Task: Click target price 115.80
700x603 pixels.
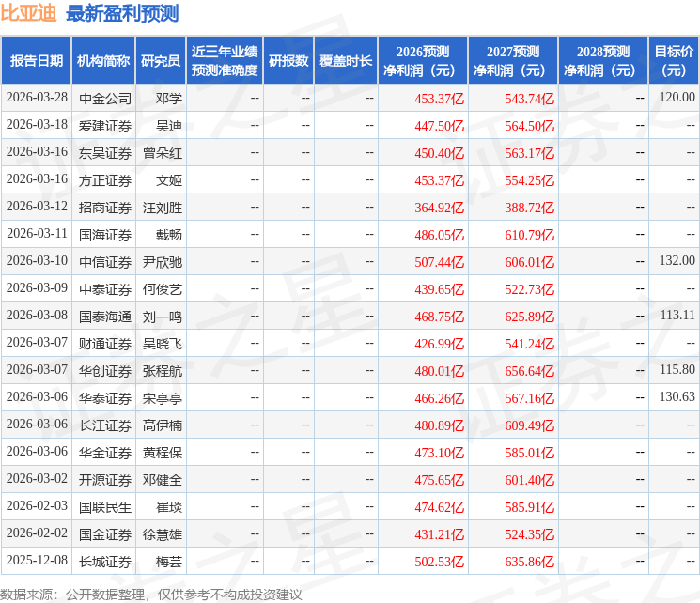Action: click(677, 369)
